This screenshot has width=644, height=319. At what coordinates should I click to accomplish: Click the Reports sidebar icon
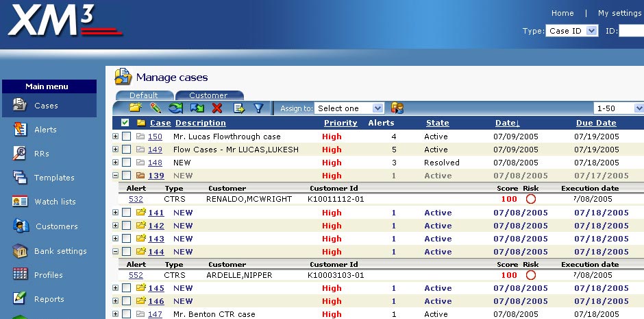click(20, 298)
